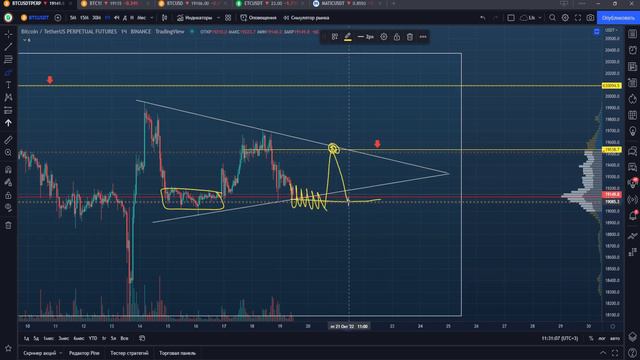Select the brush drawing tool in sidebar
The image size is (640, 360).
(x=8, y=73)
